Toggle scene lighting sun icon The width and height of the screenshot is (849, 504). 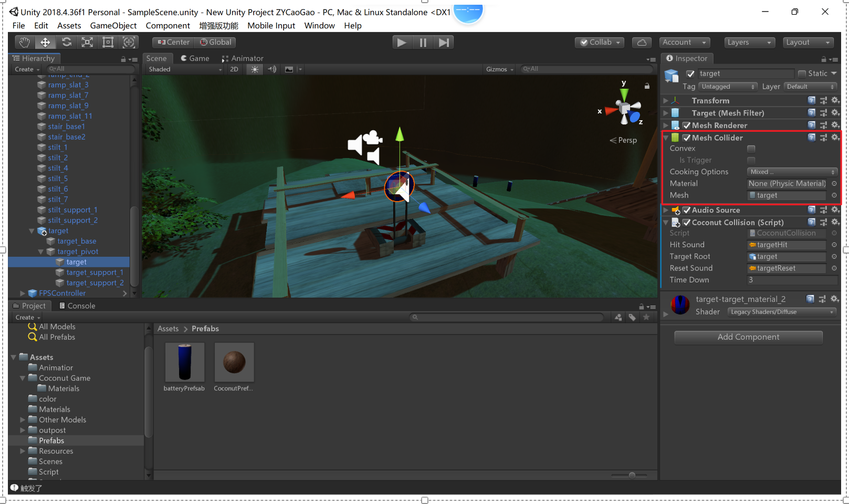click(255, 69)
